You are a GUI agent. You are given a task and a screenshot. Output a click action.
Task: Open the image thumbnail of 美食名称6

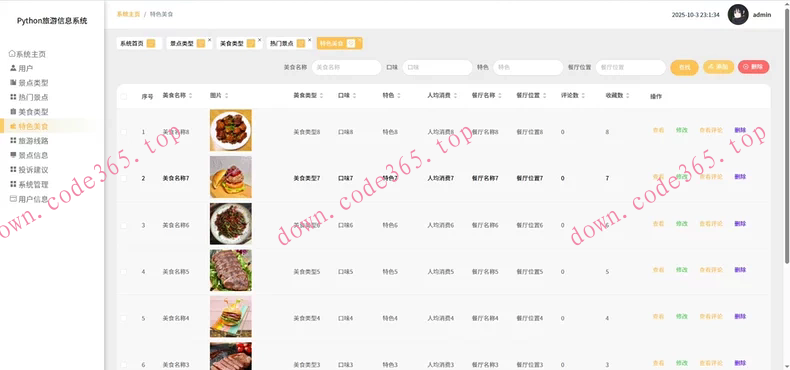[231, 224]
